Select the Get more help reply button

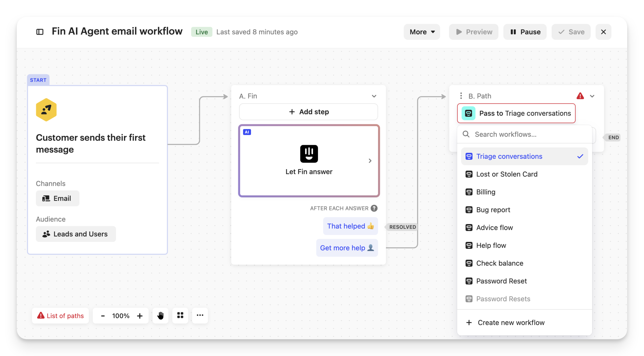coord(347,248)
